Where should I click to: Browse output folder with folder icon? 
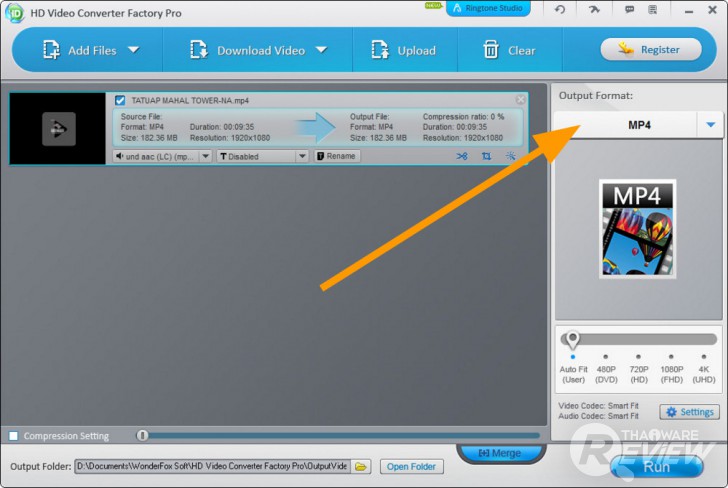361,466
